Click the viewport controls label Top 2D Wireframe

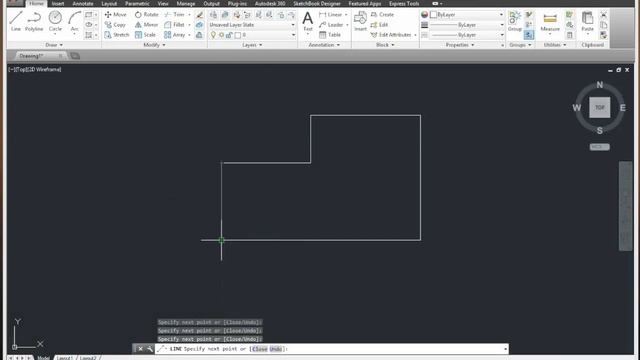click(35, 70)
